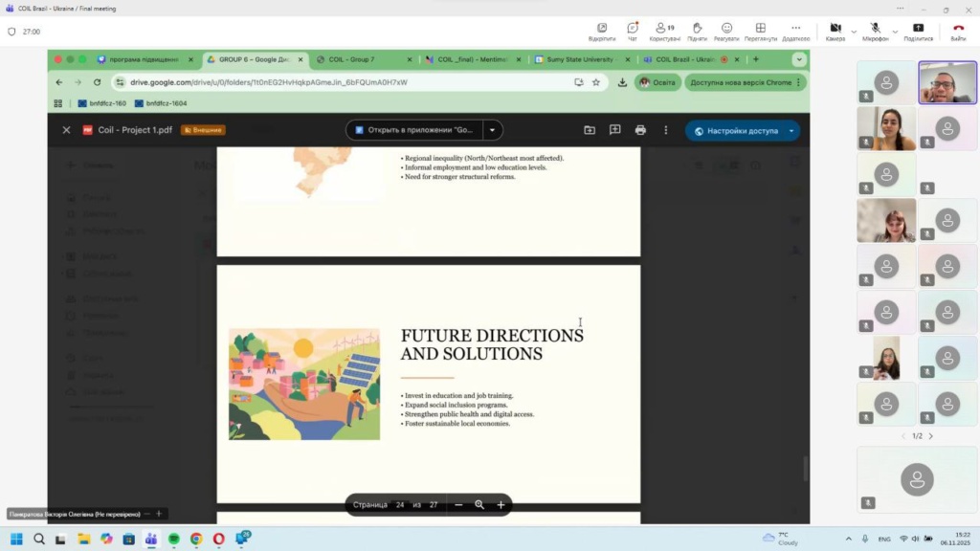Zoom in the PDF with plus button
This screenshot has height=551, width=980.
[x=501, y=505]
